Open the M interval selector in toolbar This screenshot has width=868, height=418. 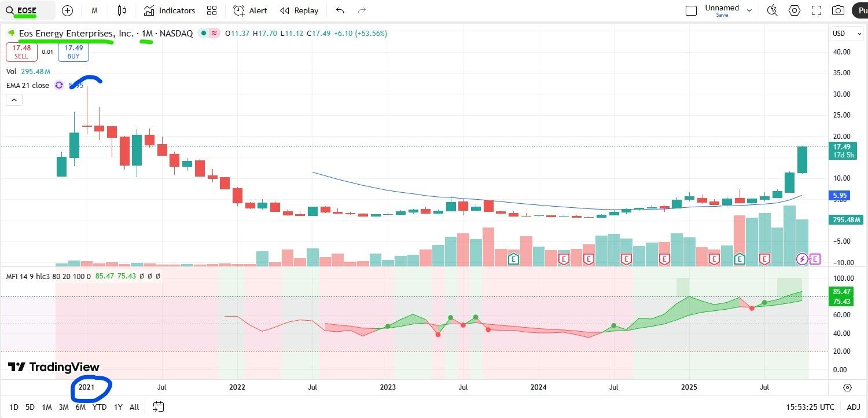tap(94, 10)
